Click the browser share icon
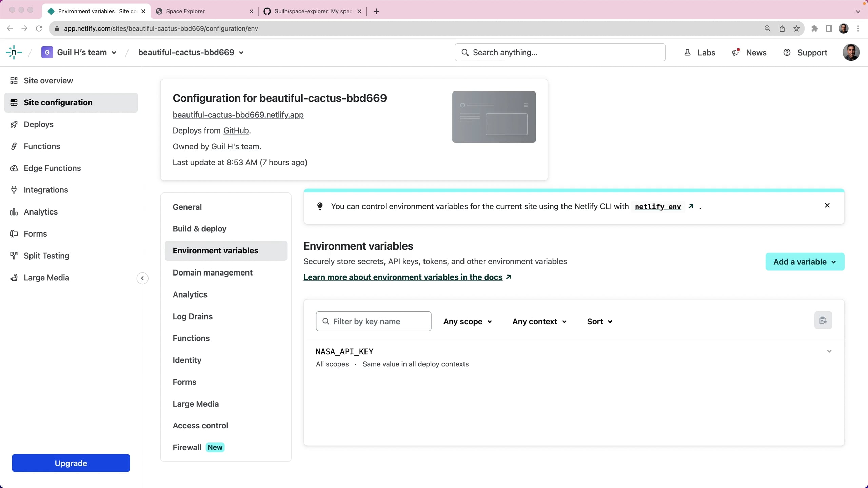The image size is (868, 488). point(782,28)
